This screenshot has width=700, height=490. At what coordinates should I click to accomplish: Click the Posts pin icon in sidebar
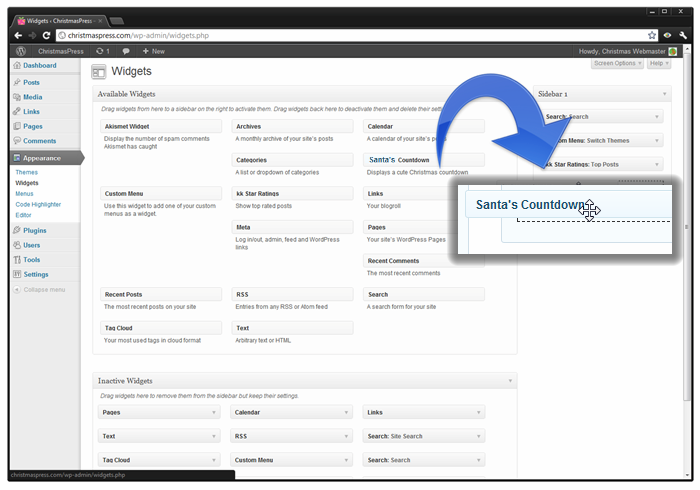pyautogui.click(x=17, y=82)
